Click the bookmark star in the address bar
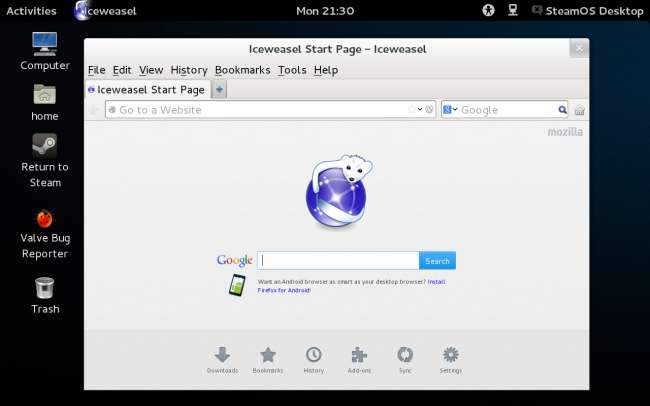The height and width of the screenshot is (406, 650). [412, 109]
